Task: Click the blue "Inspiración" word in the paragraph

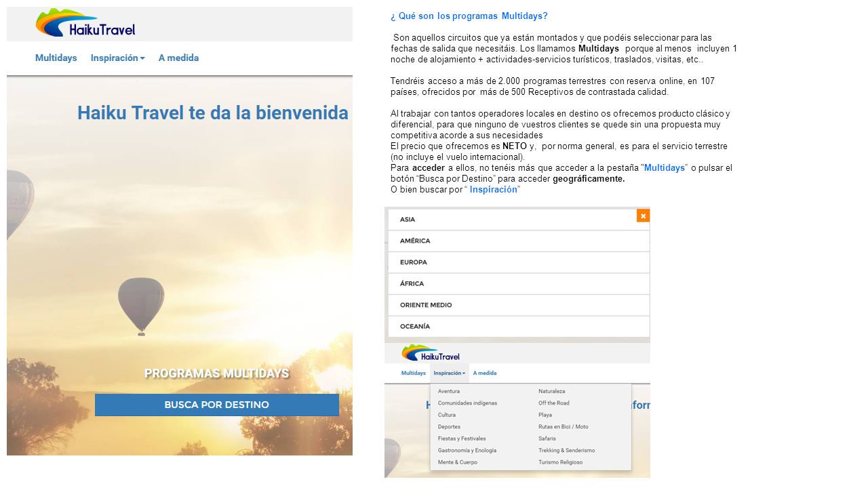Action: click(494, 190)
